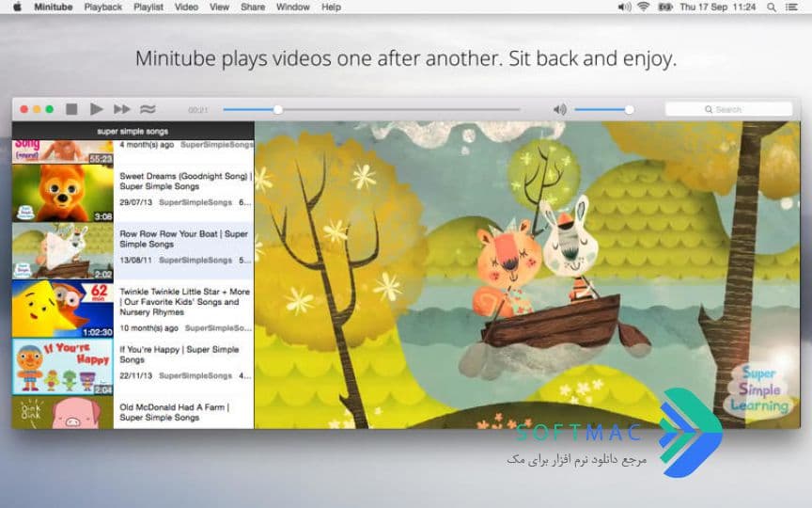Click the date 29/07/13 under Sweet Dreams

pyautogui.click(x=135, y=202)
